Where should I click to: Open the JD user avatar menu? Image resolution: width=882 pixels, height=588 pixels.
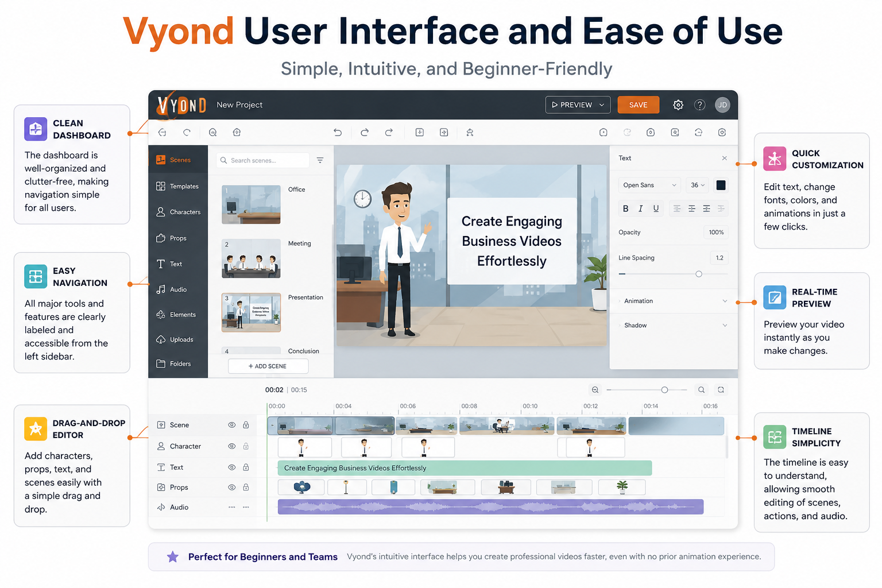coord(722,105)
